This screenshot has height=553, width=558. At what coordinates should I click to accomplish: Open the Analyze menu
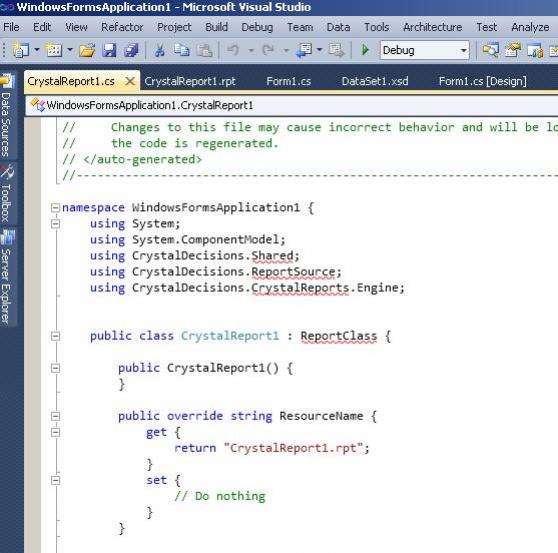point(530,27)
